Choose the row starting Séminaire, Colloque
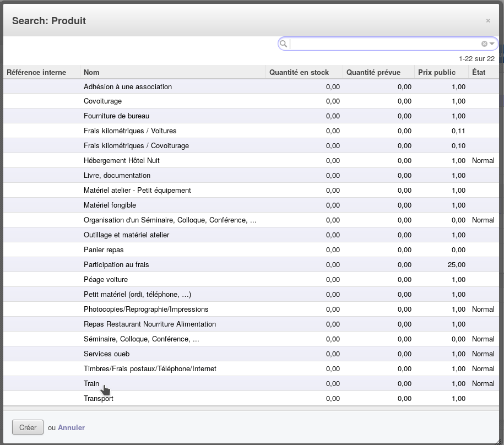The height and width of the screenshot is (445, 504). [251, 339]
